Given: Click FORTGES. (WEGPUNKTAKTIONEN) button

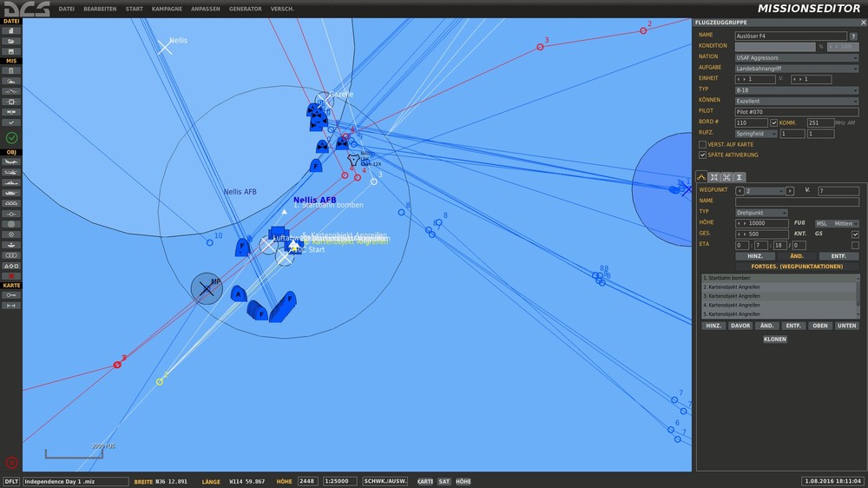Looking at the screenshot, I should [797, 267].
